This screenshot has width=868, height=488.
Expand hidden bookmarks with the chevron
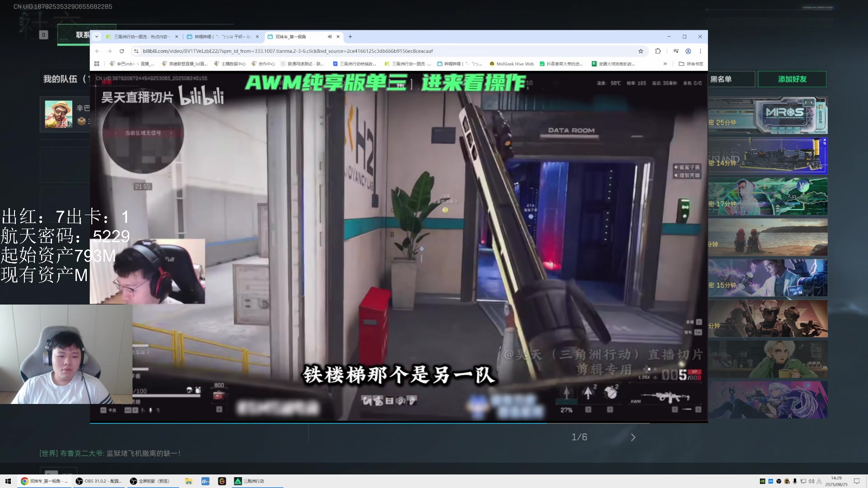665,64
